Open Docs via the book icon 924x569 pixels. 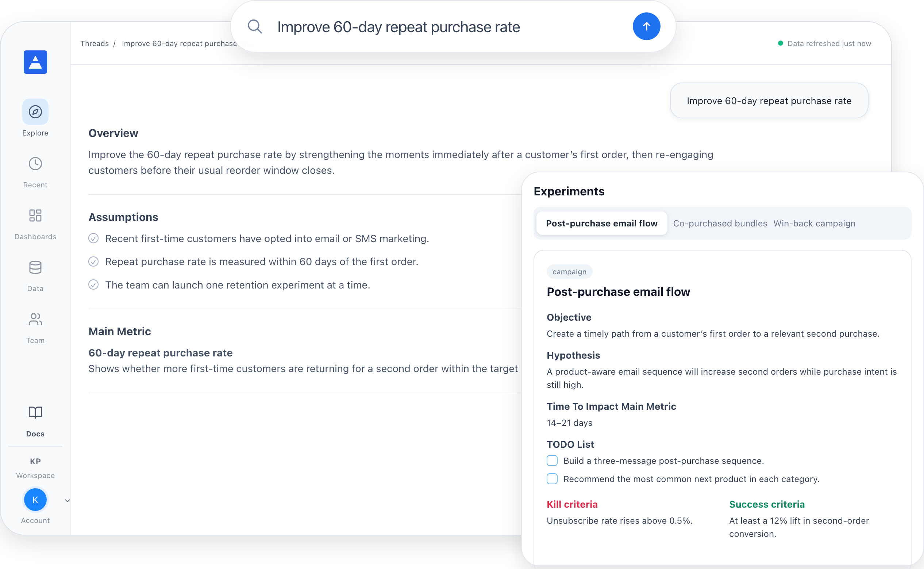click(x=35, y=412)
